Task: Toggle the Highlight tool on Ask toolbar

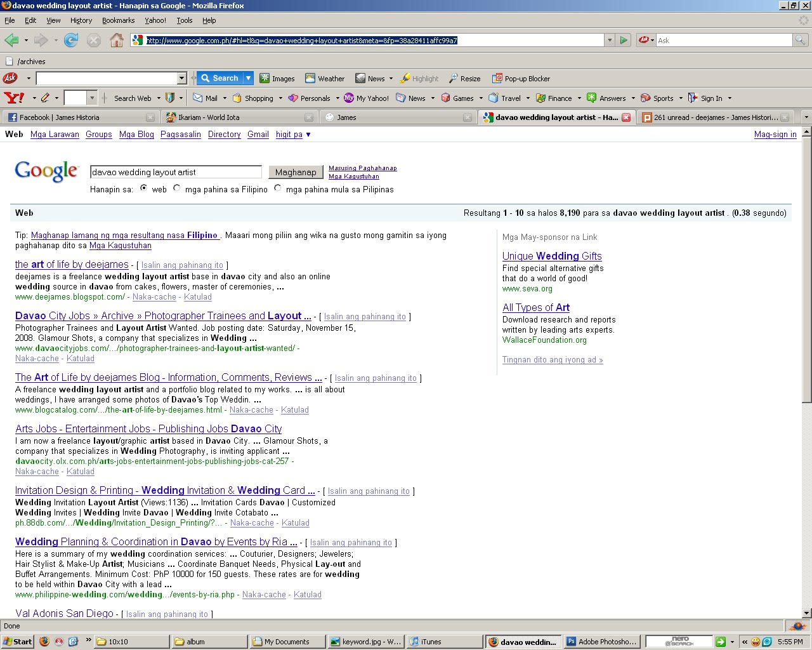Action: click(x=419, y=79)
